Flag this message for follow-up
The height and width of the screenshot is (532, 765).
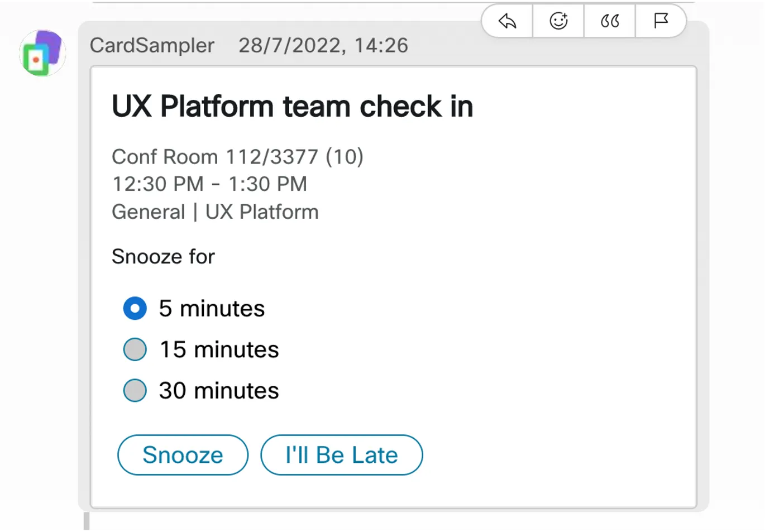[661, 21]
